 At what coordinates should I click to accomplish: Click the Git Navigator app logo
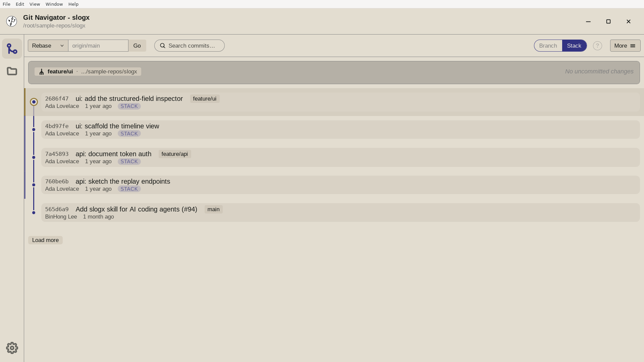click(x=12, y=21)
